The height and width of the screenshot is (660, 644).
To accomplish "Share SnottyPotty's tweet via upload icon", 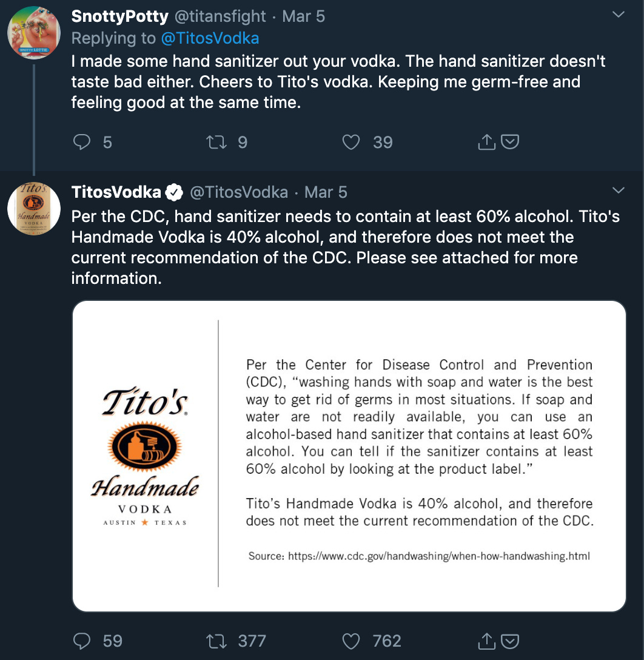I will (487, 142).
